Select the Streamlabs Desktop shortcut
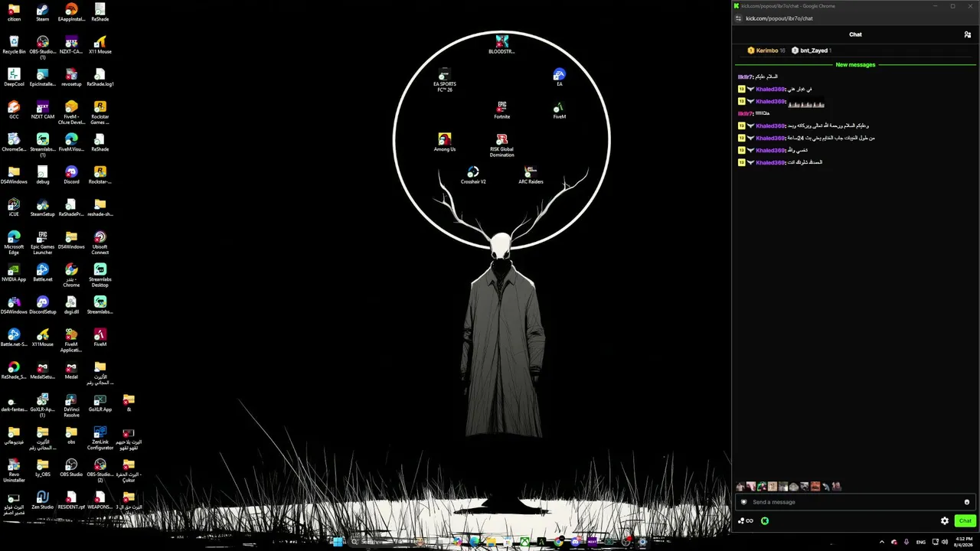The width and height of the screenshot is (980, 551). (100, 275)
